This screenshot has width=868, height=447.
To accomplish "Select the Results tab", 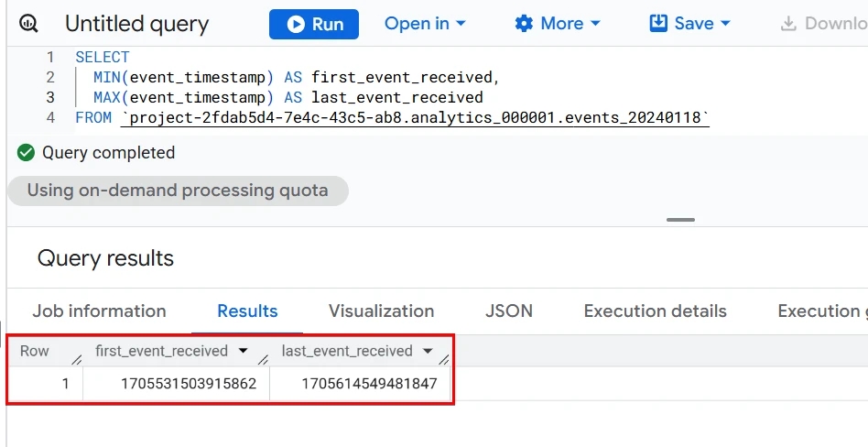I will [x=247, y=311].
